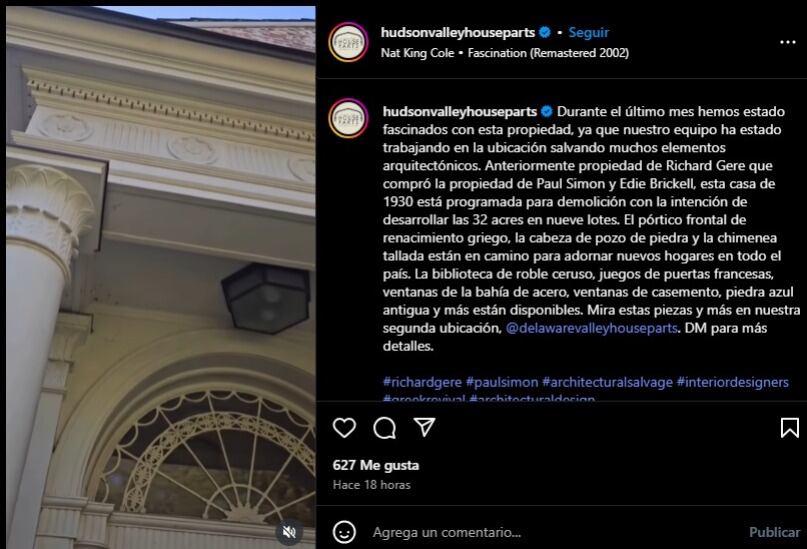Follow the account with Seguir
Viewport: 807px width, 549px height.
pos(588,32)
